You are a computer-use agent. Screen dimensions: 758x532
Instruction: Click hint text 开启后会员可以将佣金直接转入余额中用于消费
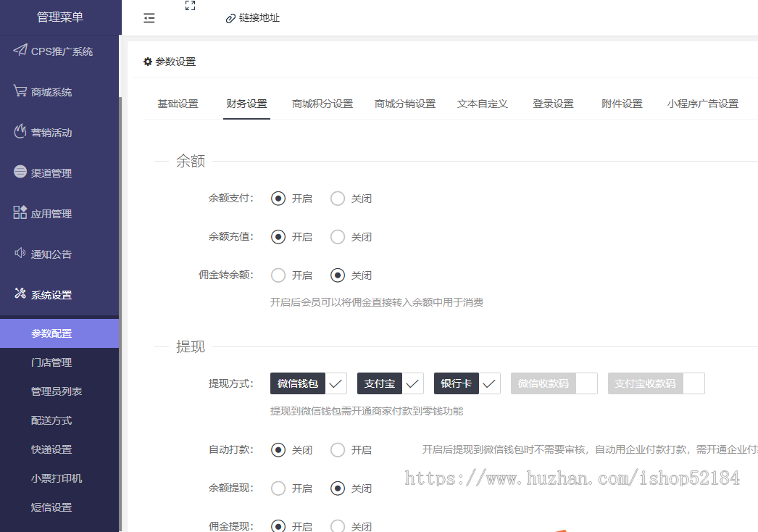click(x=377, y=302)
